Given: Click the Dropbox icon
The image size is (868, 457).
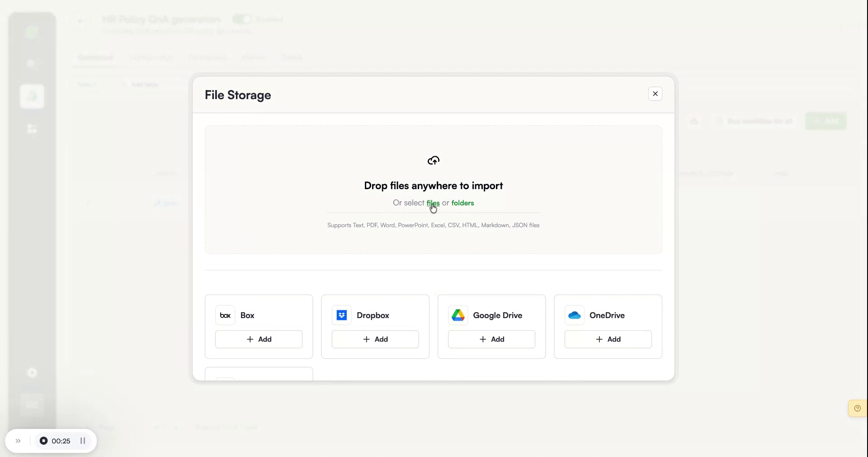Looking at the screenshot, I should click(x=341, y=316).
